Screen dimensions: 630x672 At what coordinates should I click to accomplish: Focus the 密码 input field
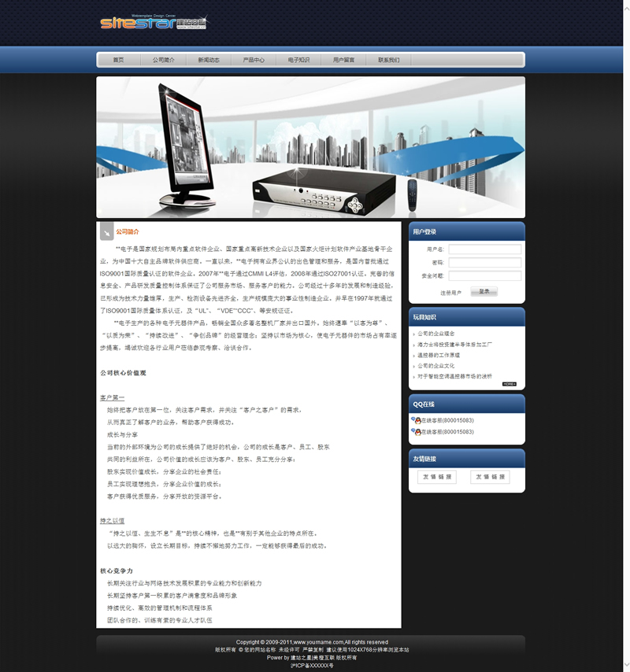pyautogui.click(x=484, y=263)
